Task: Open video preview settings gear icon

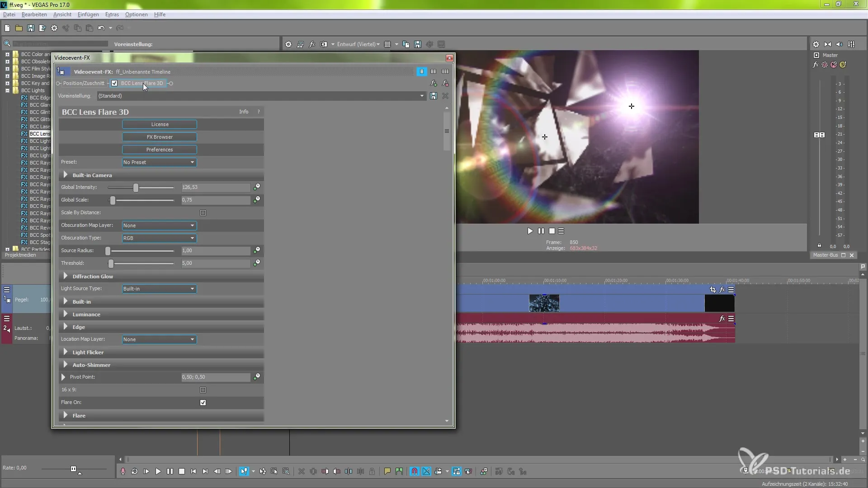Action: coord(288,44)
